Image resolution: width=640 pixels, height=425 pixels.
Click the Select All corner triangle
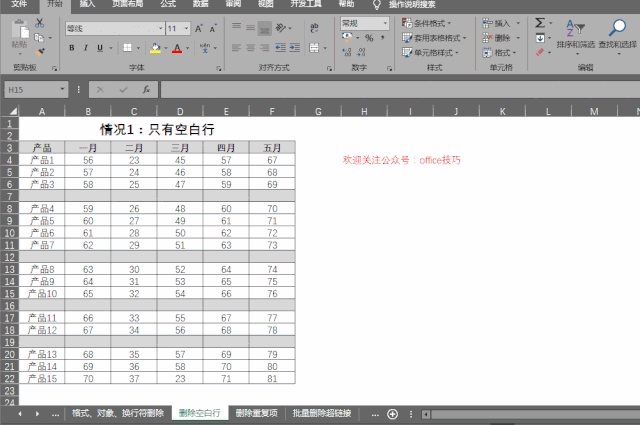tap(13, 111)
